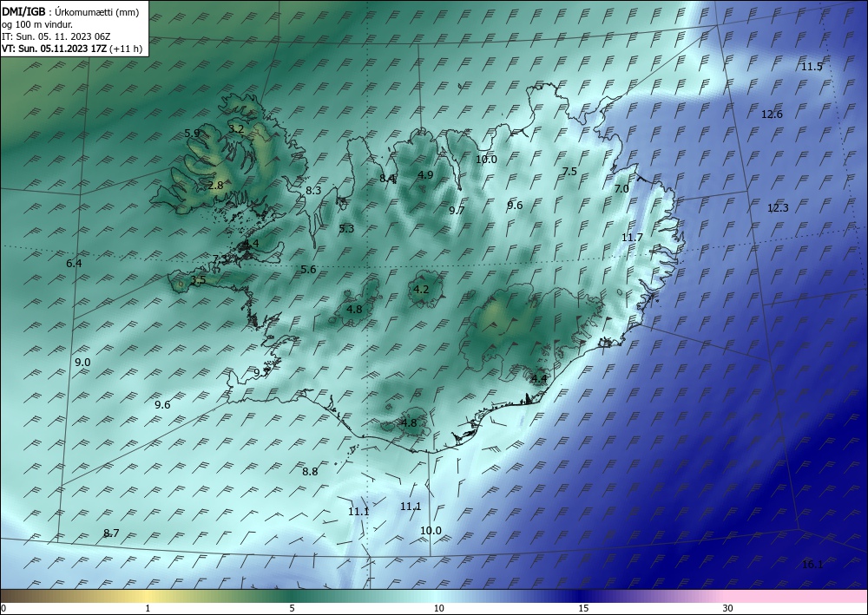This screenshot has width=868, height=615.
Task: Click the 10.0 value in the southern sea
Action: click(x=431, y=530)
